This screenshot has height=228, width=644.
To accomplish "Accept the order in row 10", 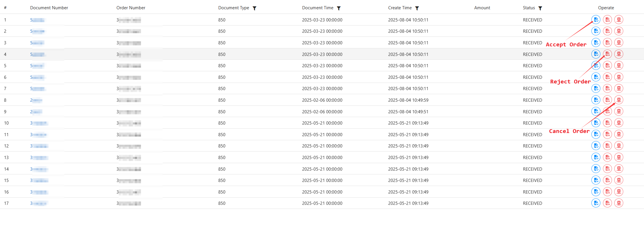I will click(596, 123).
